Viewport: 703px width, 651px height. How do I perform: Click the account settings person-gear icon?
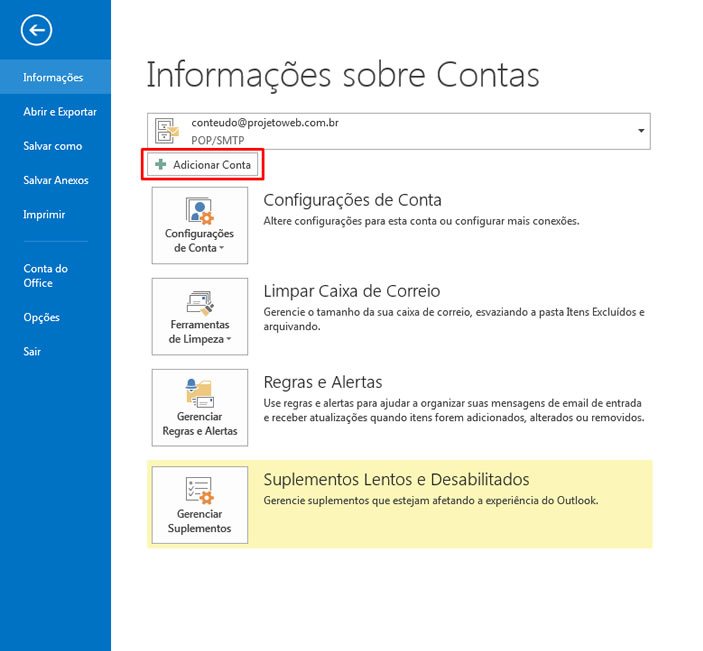tap(200, 210)
